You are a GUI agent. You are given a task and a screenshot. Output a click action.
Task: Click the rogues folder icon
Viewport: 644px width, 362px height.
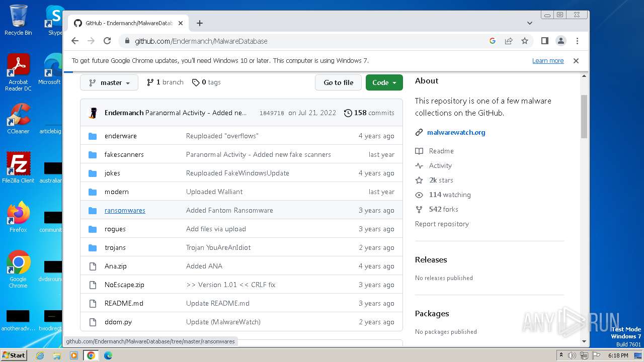tap(93, 229)
